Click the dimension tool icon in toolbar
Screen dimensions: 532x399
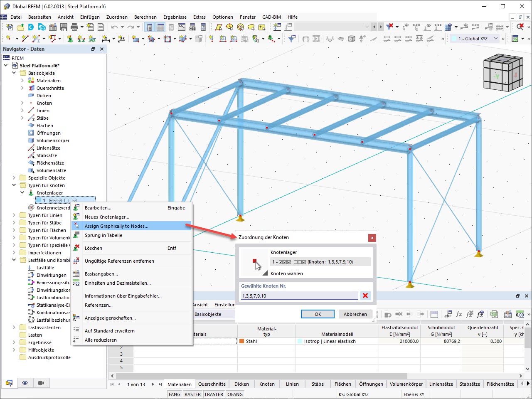106,39
